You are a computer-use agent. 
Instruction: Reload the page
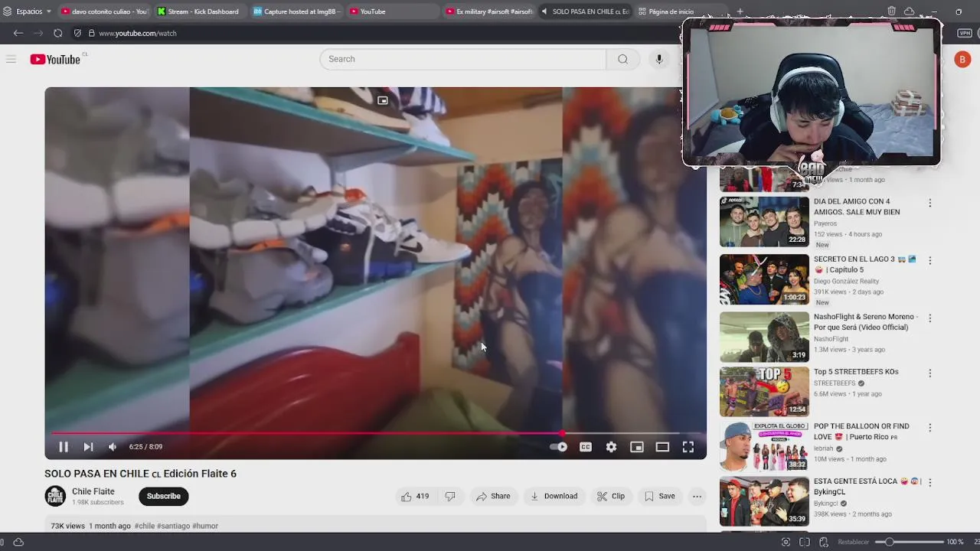58,33
